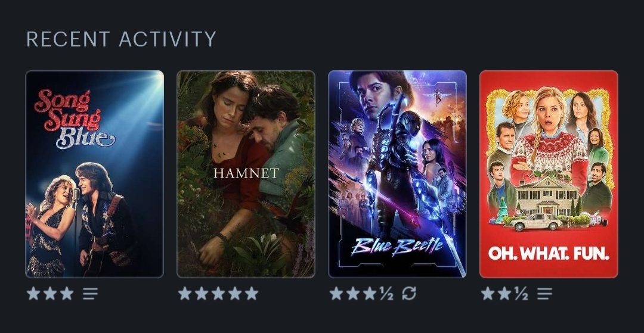Click first star under Song Sung Blue
Screen dimensions: 644x333
[x=33, y=294]
